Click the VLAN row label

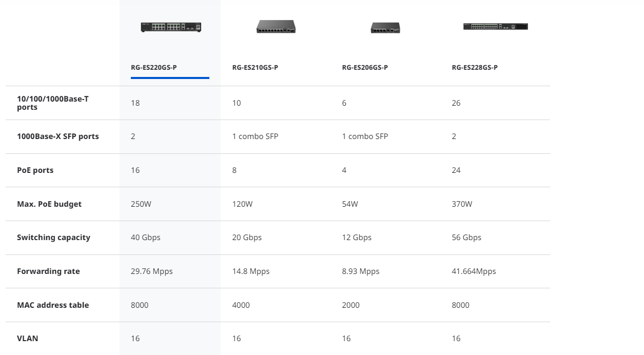pos(28,339)
